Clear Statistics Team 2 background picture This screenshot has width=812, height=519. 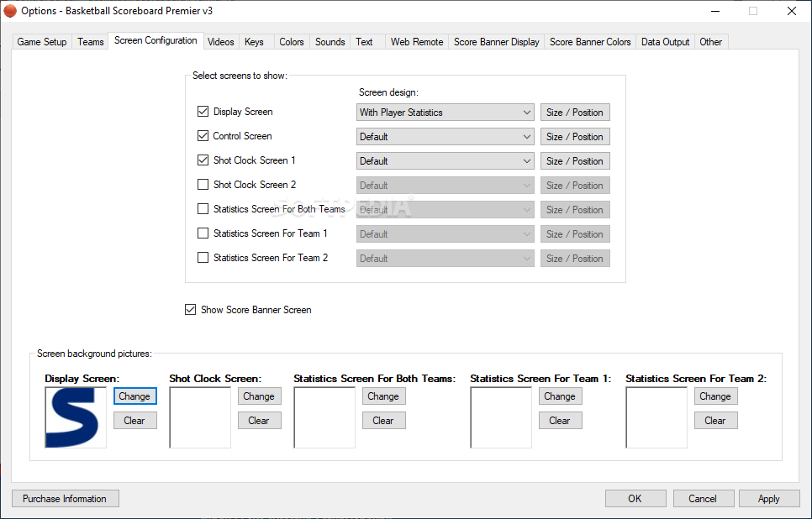tap(715, 420)
